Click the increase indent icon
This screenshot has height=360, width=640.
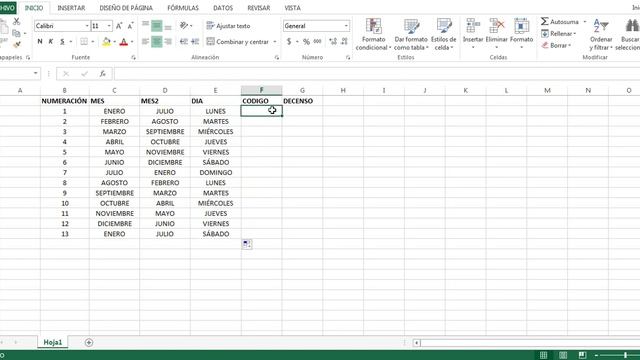coord(195,41)
